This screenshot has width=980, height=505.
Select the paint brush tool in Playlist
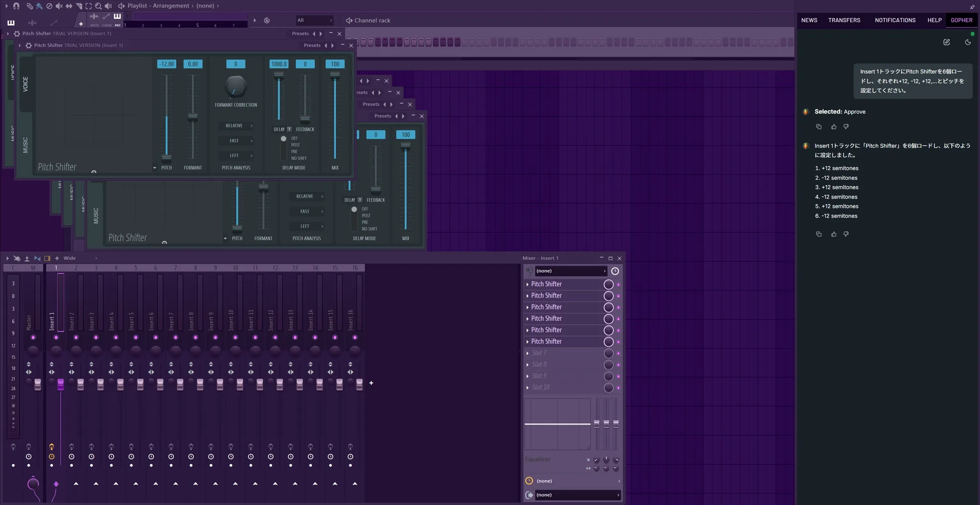[39, 6]
